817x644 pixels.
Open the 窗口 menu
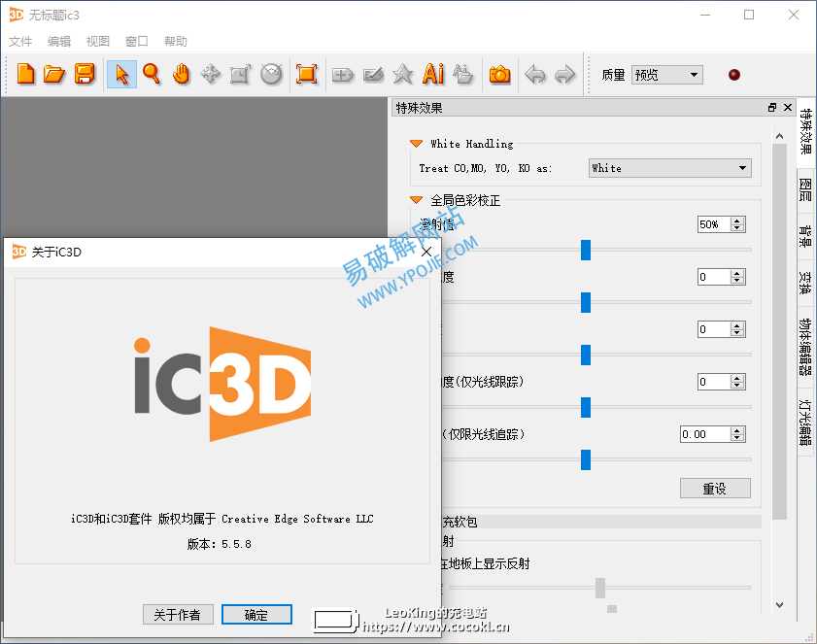(137, 41)
